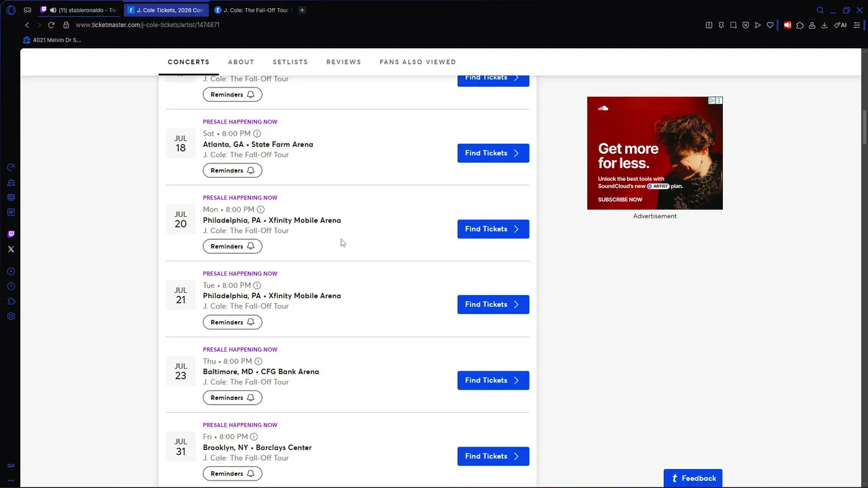This screenshot has height=488, width=868.
Task: Open the Easy Setup sliders icon
Action: pyautogui.click(x=856, y=25)
